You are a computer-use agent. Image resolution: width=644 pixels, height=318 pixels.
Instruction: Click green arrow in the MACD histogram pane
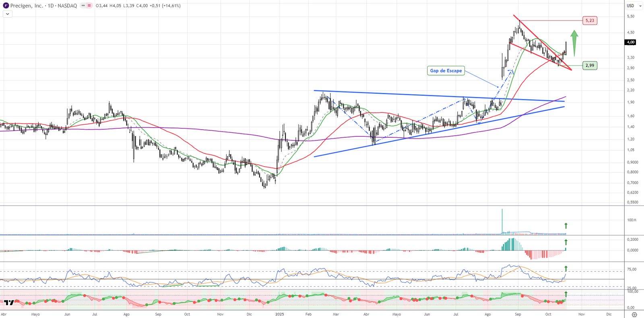click(x=566, y=242)
